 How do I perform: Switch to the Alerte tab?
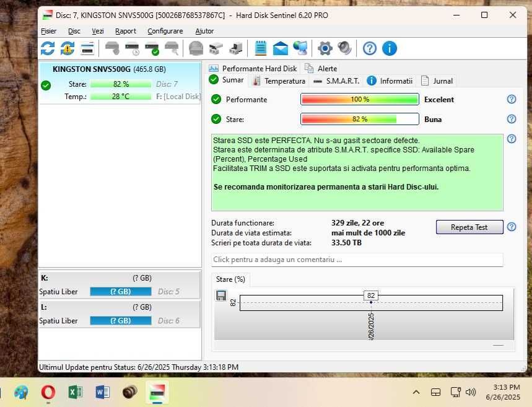pos(321,69)
